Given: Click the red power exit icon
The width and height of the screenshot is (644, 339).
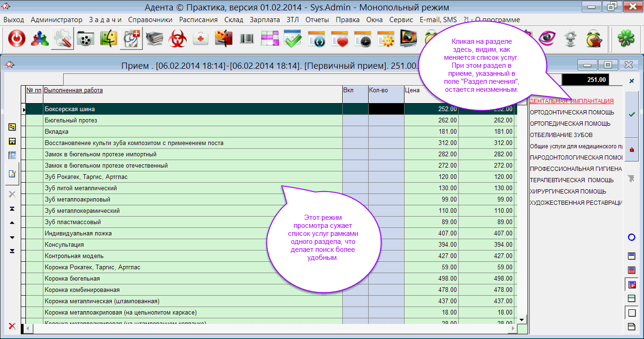Looking at the screenshot, I should pyautogui.click(x=17, y=40).
